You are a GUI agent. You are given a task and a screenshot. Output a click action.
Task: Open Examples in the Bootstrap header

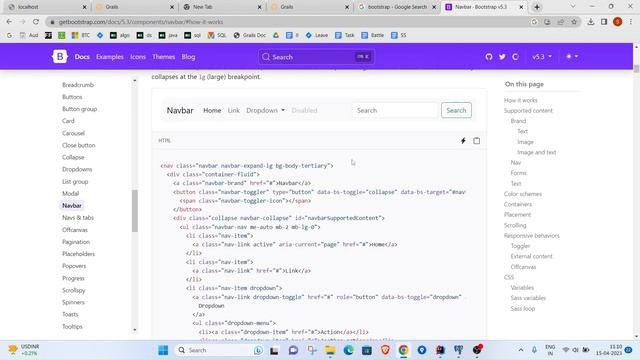110,57
